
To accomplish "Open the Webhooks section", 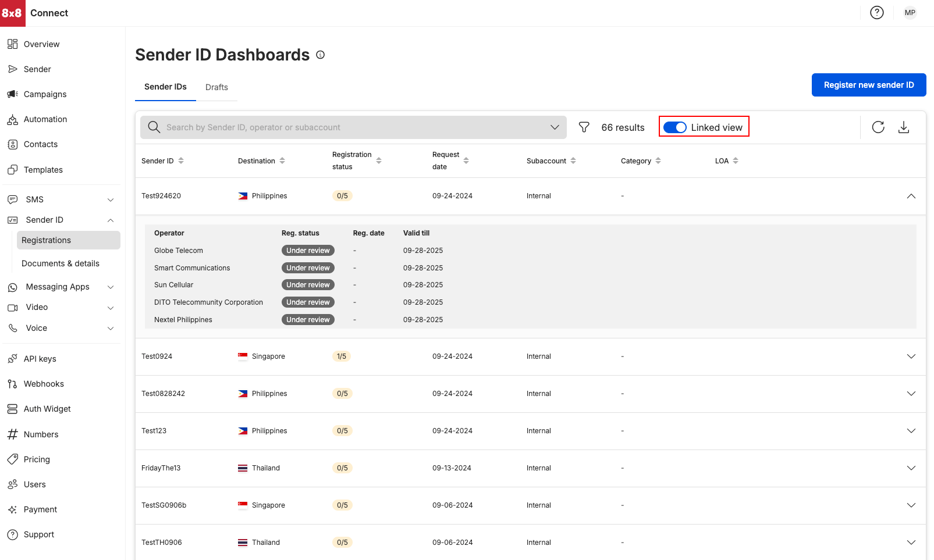I will (44, 383).
